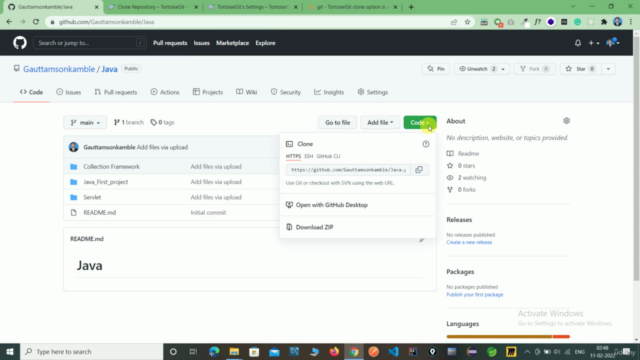The height and width of the screenshot is (360, 640).
Task: Open 1 branch link
Action: (x=129, y=122)
